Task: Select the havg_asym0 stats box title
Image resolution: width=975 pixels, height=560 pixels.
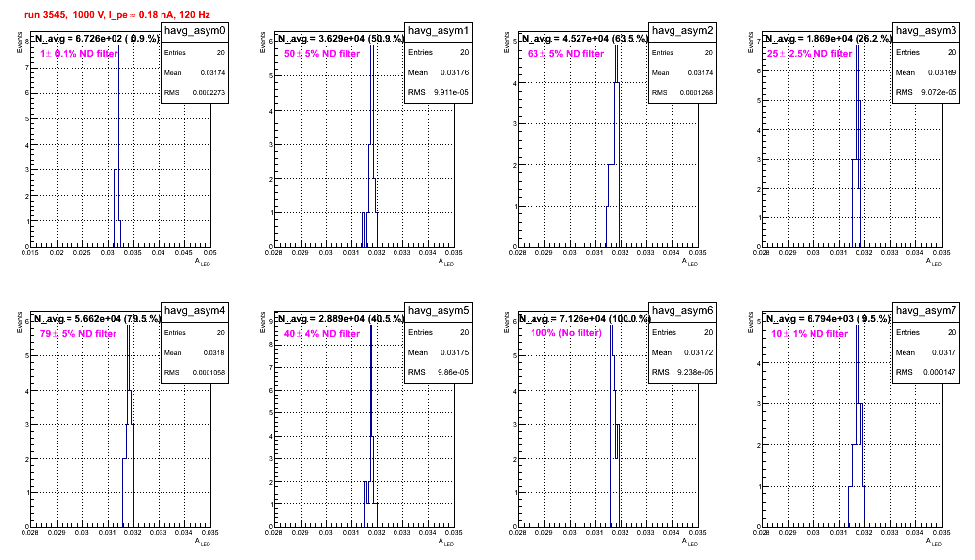Action: click(x=195, y=31)
